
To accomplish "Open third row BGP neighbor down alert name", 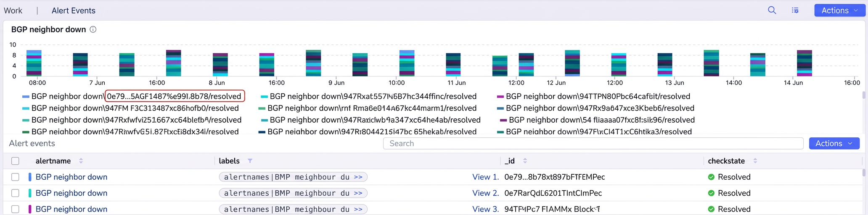I will [x=71, y=209].
